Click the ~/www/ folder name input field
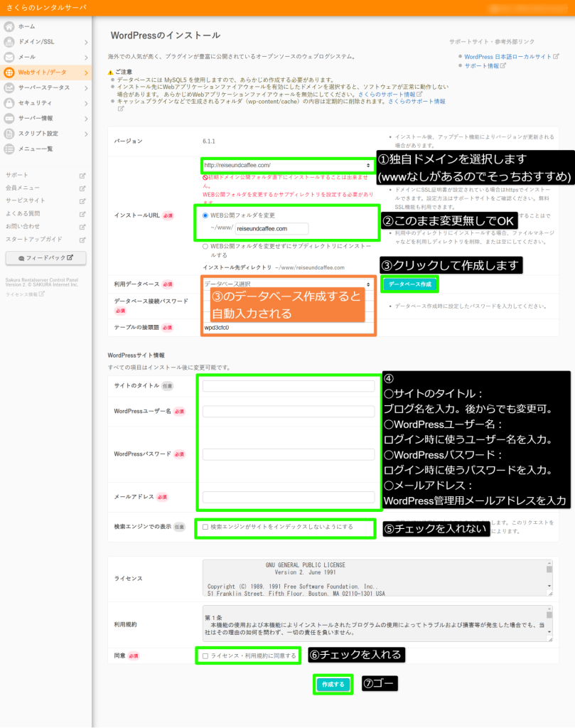The image size is (575, 728). (272, 228)
